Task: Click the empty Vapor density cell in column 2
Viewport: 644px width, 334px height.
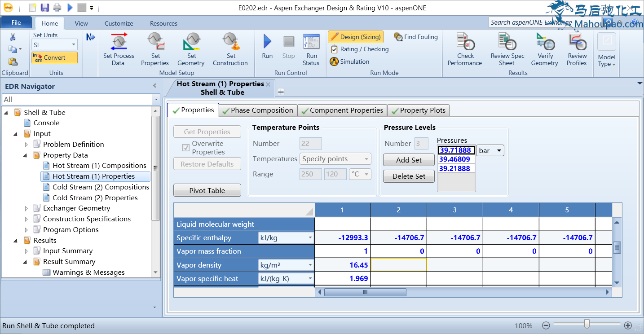Action: click(x=399, y=265)
